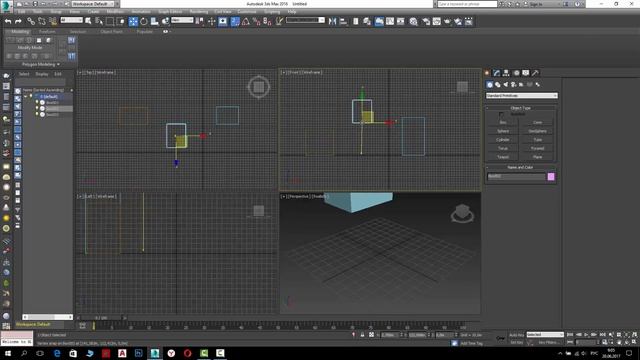Open the Modifiers menu
Screen dimensions: 640x360
point(115,12)
